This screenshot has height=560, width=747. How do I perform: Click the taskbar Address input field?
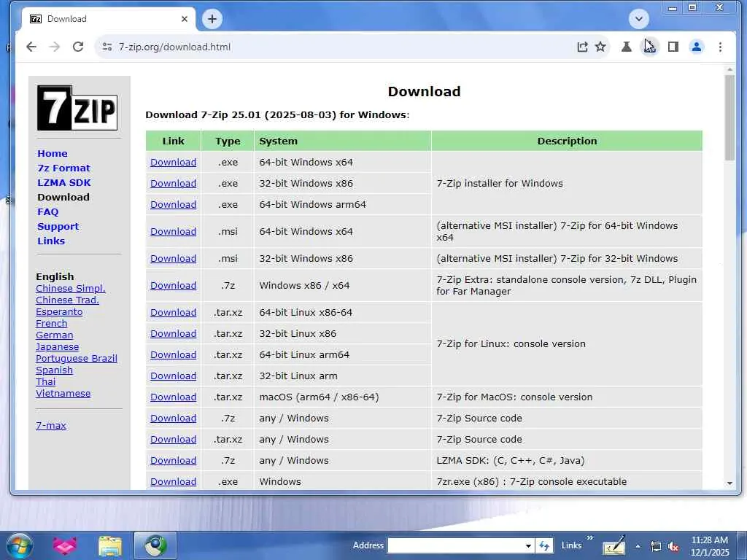point(455,545)
